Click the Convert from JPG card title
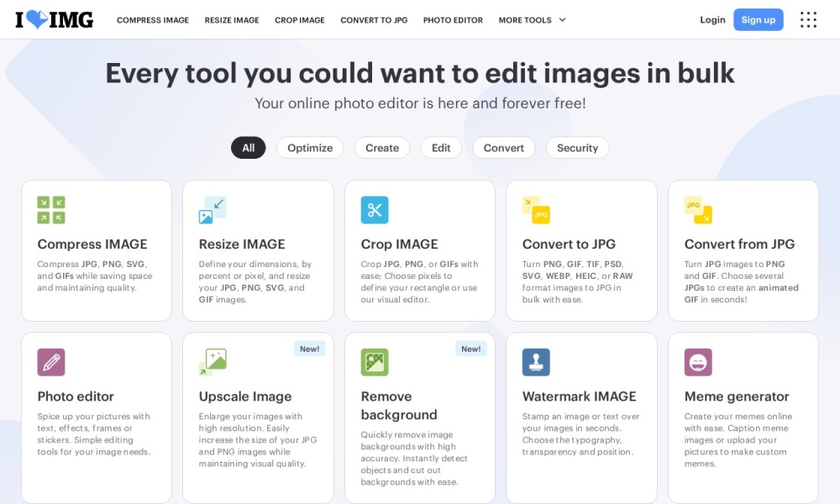 click(x=739, y=244)
